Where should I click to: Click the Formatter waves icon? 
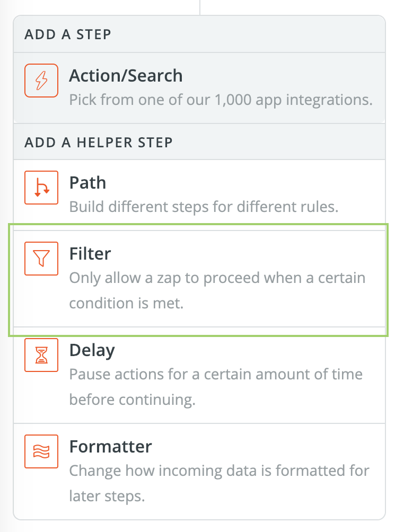pyautogui.click(x=41, y=451)
